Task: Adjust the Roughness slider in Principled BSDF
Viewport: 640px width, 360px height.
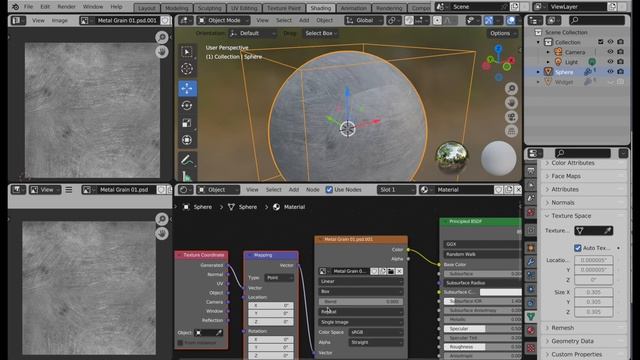Action: [483, 347]
